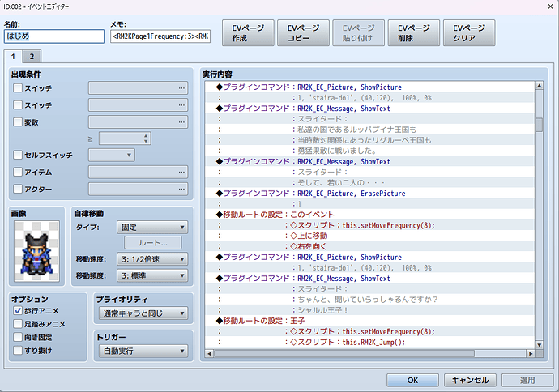Click the キャンセル button
Viewport: 559px width, 392px height.
(x=470, y=380)
